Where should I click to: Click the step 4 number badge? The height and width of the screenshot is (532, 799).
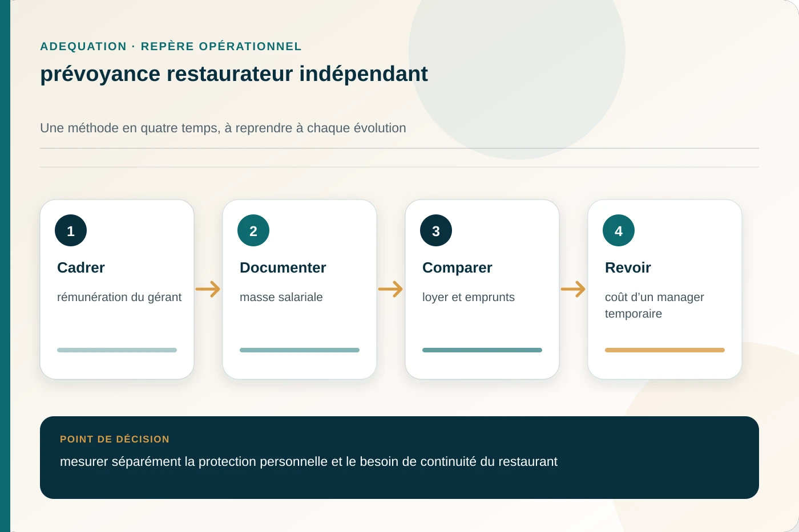pos(619,230)
